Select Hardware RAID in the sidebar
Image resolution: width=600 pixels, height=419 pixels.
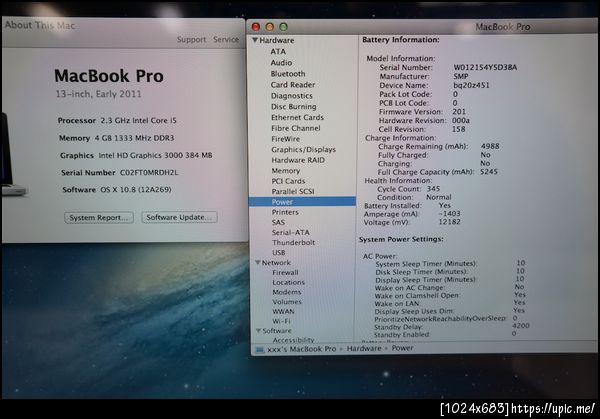[298, 160]
